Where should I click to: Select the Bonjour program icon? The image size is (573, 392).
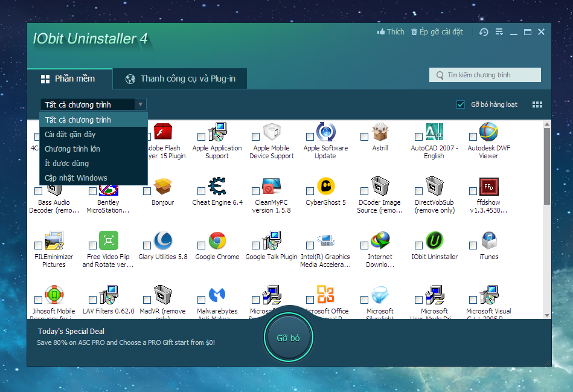click(163, 186)
